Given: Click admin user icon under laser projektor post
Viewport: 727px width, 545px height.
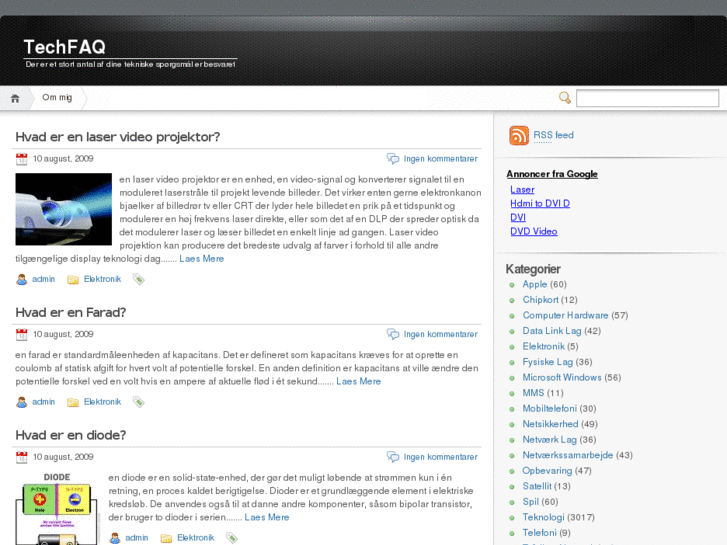Looking at the screenshot, I should 21,279.
